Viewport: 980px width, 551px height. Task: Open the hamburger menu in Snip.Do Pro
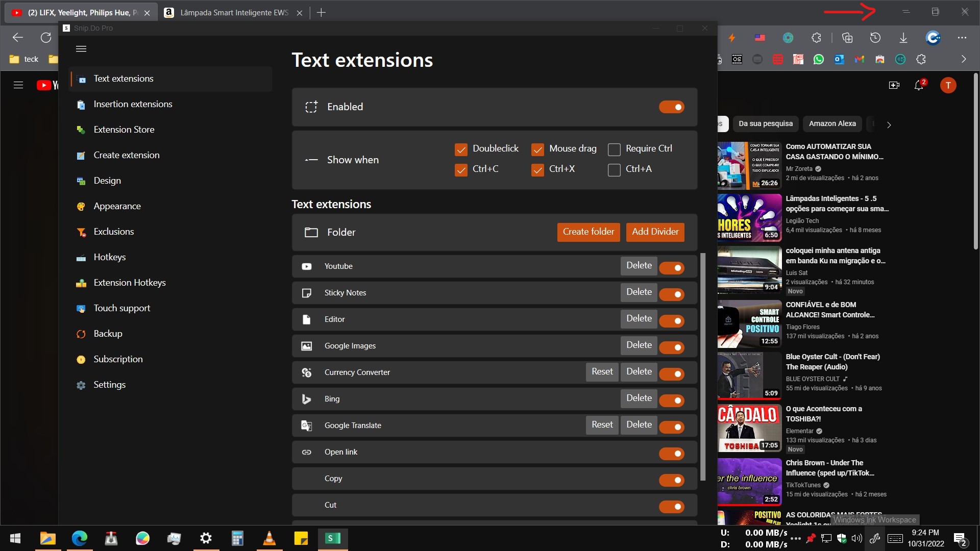point(81,48)
